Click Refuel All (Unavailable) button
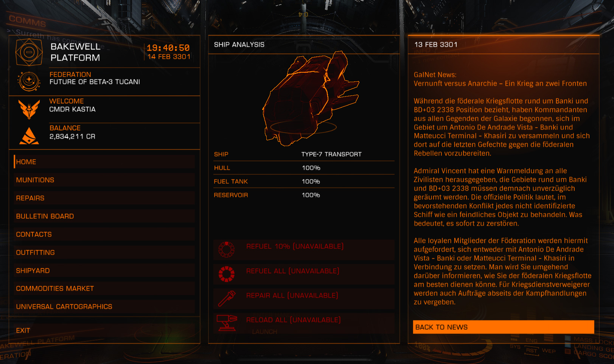 pyautogui.click(x=304, y=274)
